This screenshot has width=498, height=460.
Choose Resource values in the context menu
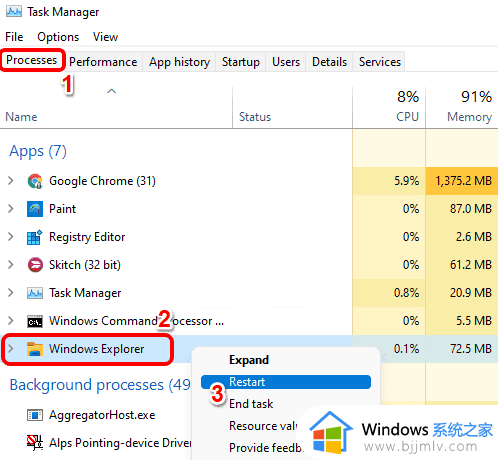tap(263, 426)
